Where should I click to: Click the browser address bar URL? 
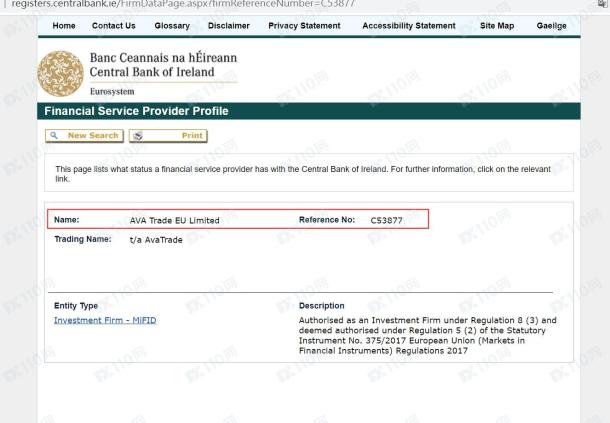coord(183,4)
